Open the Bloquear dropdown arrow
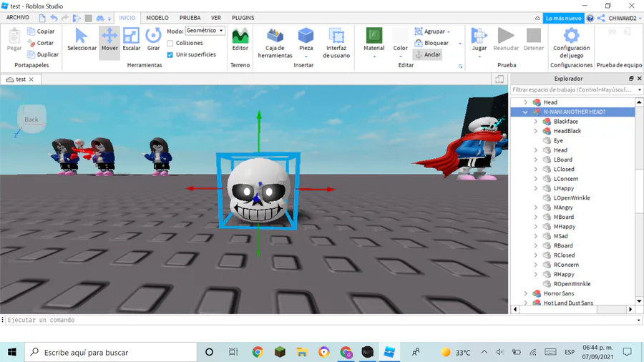644x362 pixels. pyautogui.click(x=460, y=43)
